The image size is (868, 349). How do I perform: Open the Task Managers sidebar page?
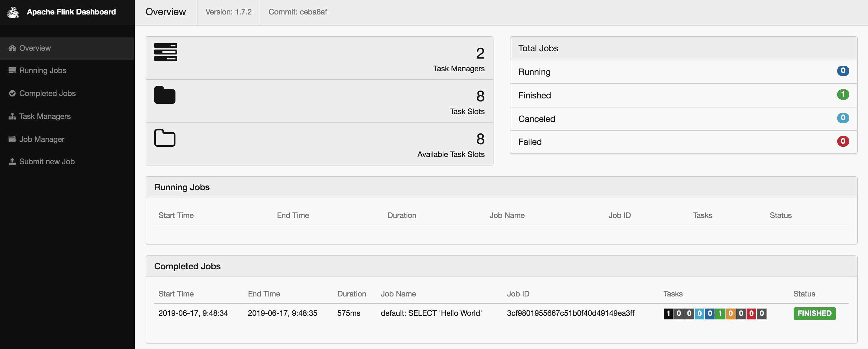tap(67, 116)
